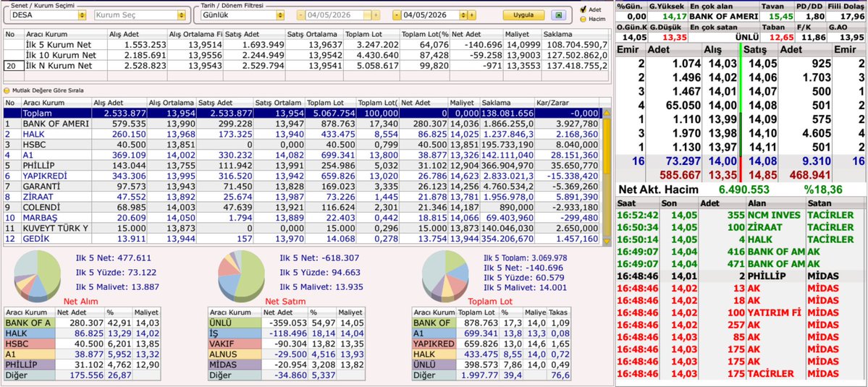The height and width of the screenshot is (387, 868).
Task: Open the Kurum Seç dropdown
Action: click(x=182, y=15)
